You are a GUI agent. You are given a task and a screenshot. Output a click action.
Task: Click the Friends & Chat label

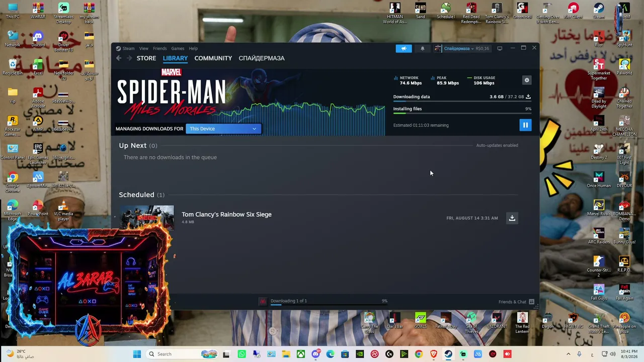click(512, 302)
